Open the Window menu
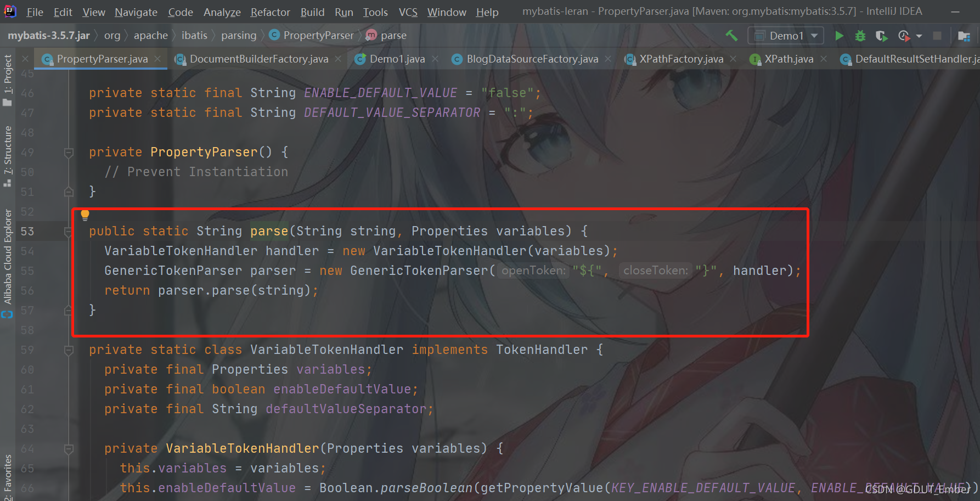Viewport: 980px width, 501px height. [447, 12]
